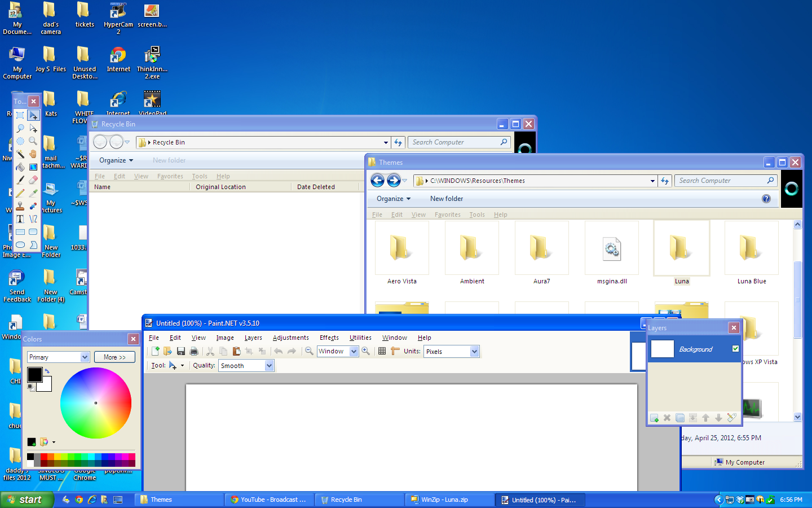Open the Quality dropdown set to Smooth
Image resolution: width=812 pixels, height=508 pixels.
(270, 365)
